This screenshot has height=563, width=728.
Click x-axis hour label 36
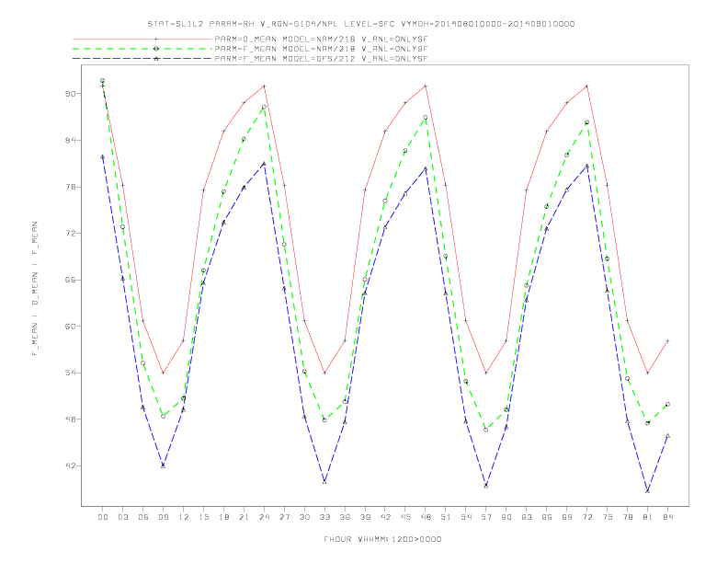[x=345, y=517]
